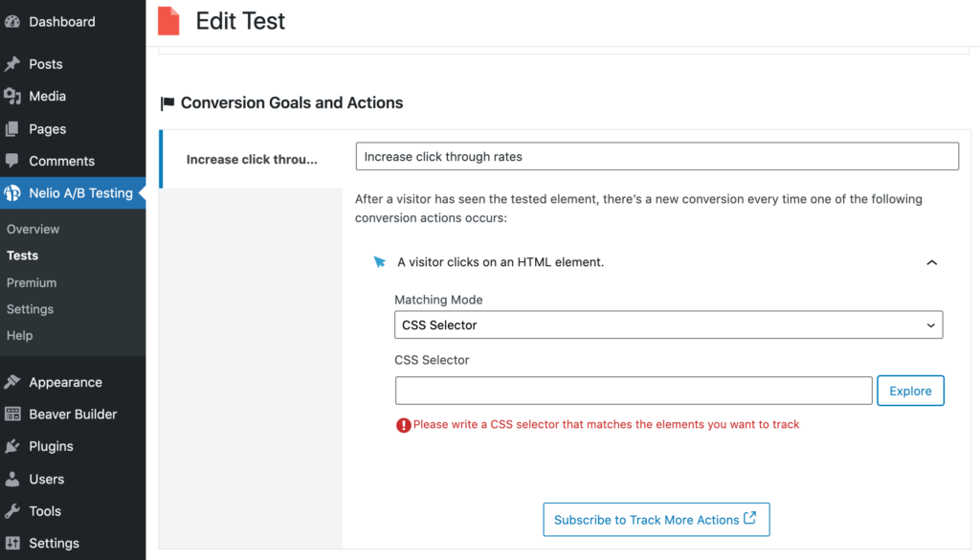Screen dimensions: 980x560
Task: Open the Matching Mode dropdown
Action: [668, 325]
